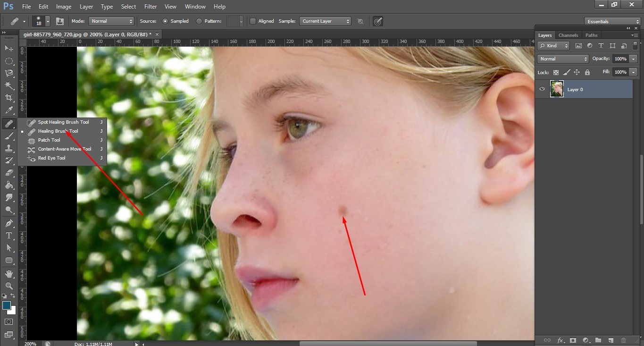Filter layers by smart objects icon
The image size is (644, 346).
coord(624,46)
